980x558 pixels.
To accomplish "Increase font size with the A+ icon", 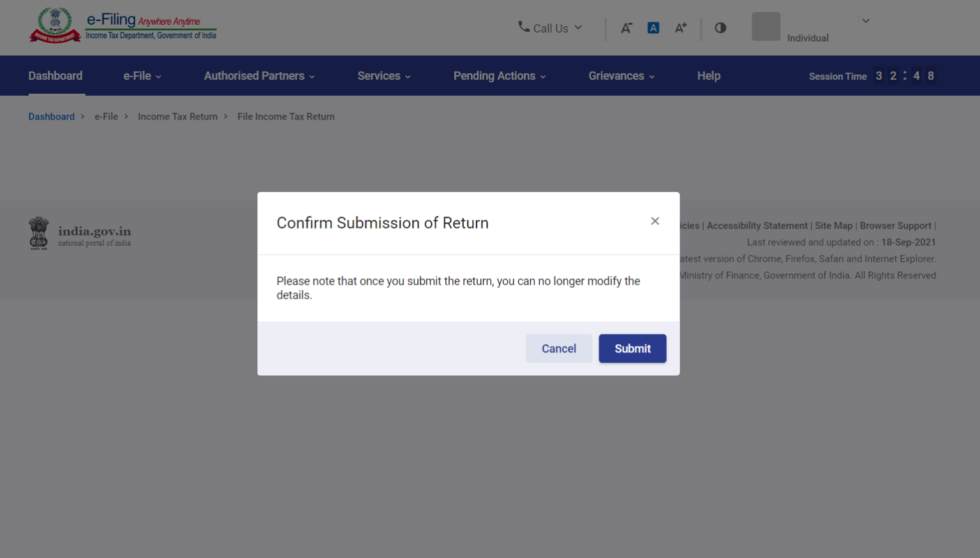I will pos(681,28).
